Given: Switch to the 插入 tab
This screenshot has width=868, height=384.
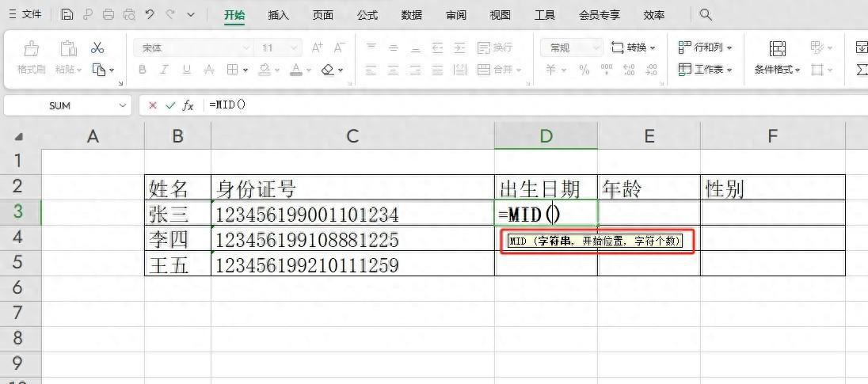Looking at the screenshot, I should (279, 16).
